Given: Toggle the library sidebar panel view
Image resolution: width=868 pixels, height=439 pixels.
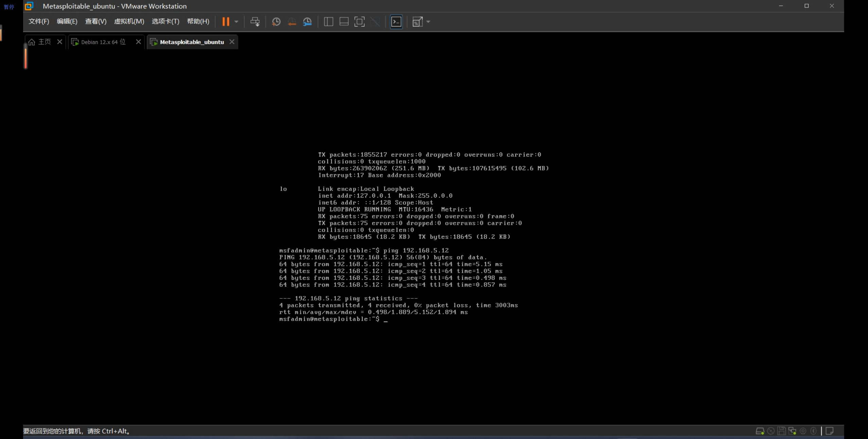Looking at the screenshot, I should 328,22.
